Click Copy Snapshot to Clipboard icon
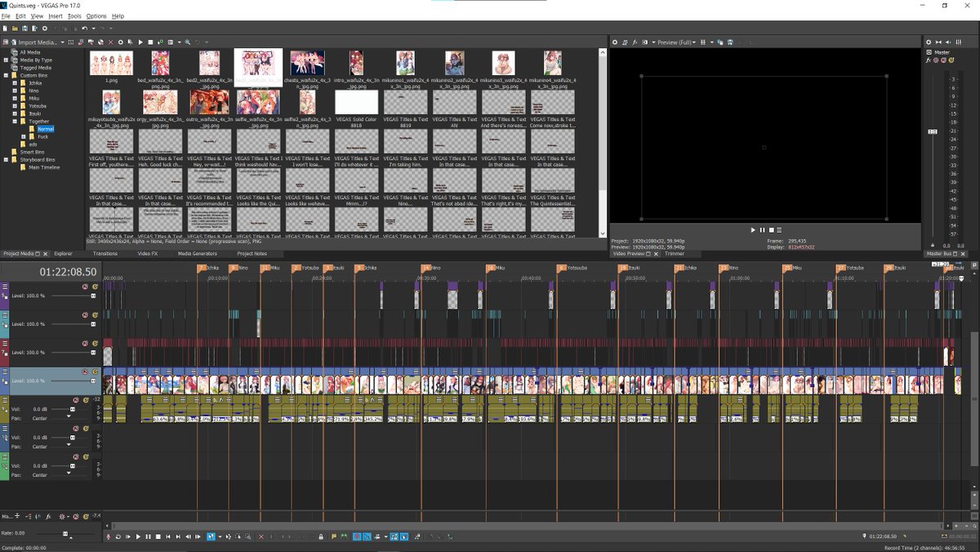 [x=720, y=42]
